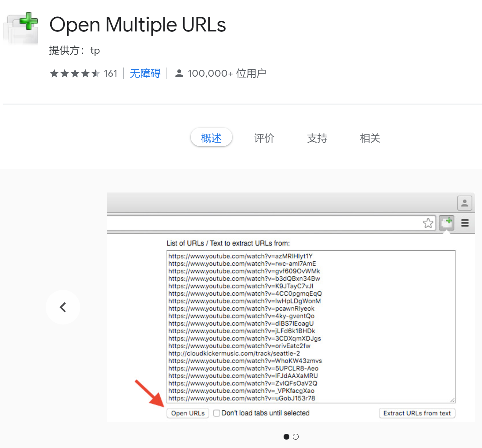Click the URL ending gvf609OvWMk

click(244, 271)
